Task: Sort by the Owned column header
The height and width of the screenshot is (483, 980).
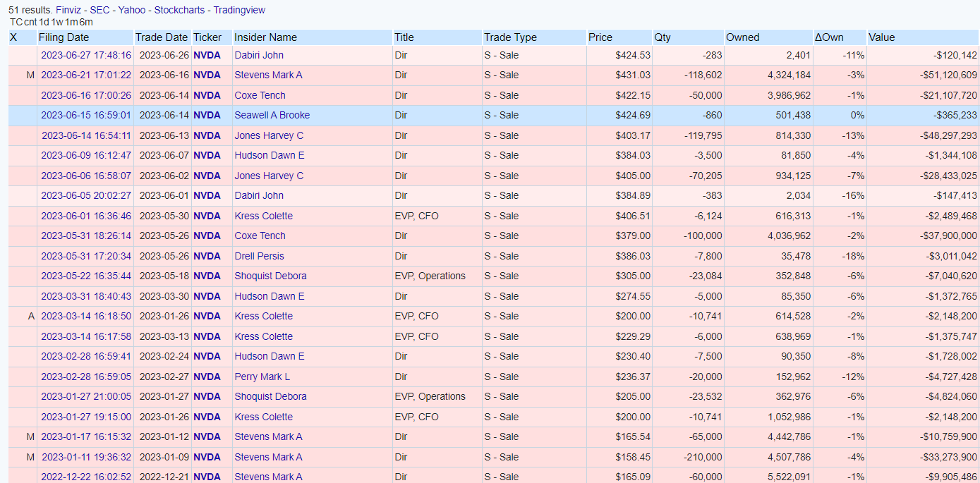Action: pos(743,37)
